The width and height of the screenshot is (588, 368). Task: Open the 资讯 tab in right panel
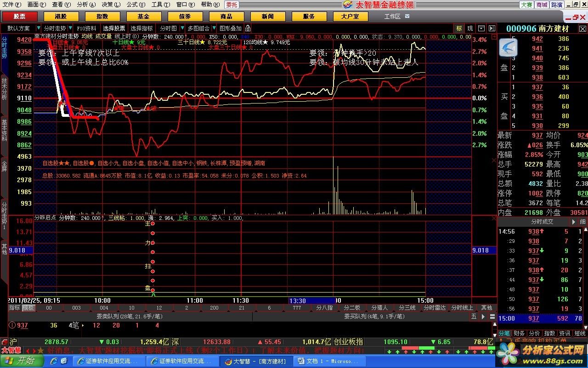(x=565, y=333)
